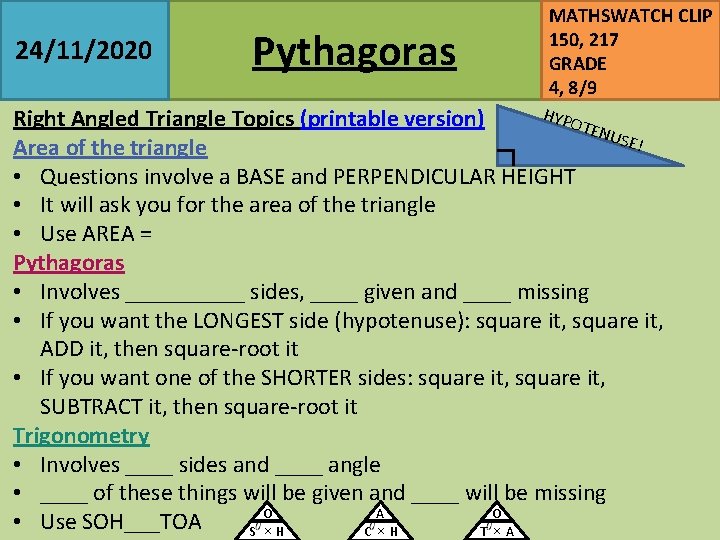Select the Pythagoras slide title
This screenshot has width=720, height=540.
pyautogui.click(x=354, y=51)
